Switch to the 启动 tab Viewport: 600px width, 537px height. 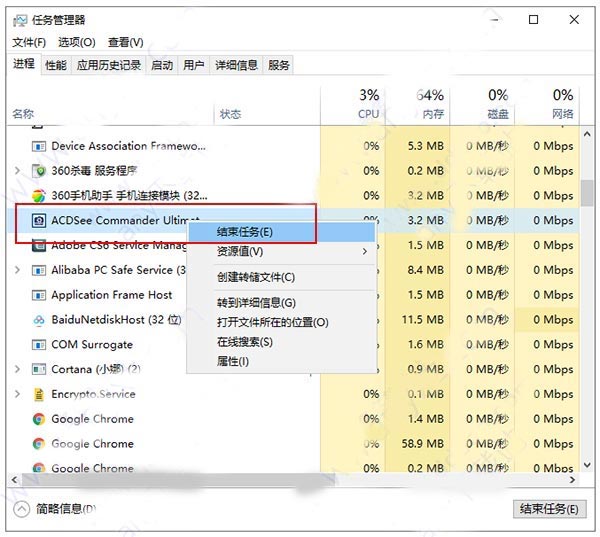162,65
